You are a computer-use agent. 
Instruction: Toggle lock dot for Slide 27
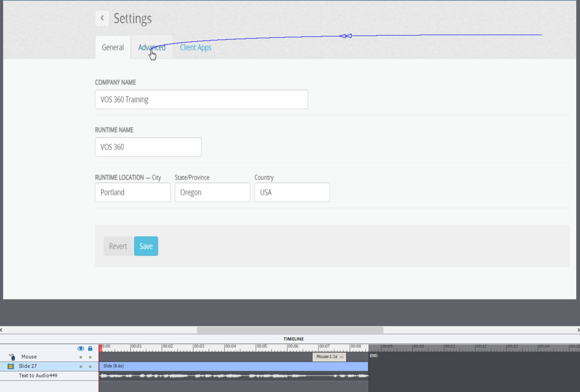click(x=90, y=367)
